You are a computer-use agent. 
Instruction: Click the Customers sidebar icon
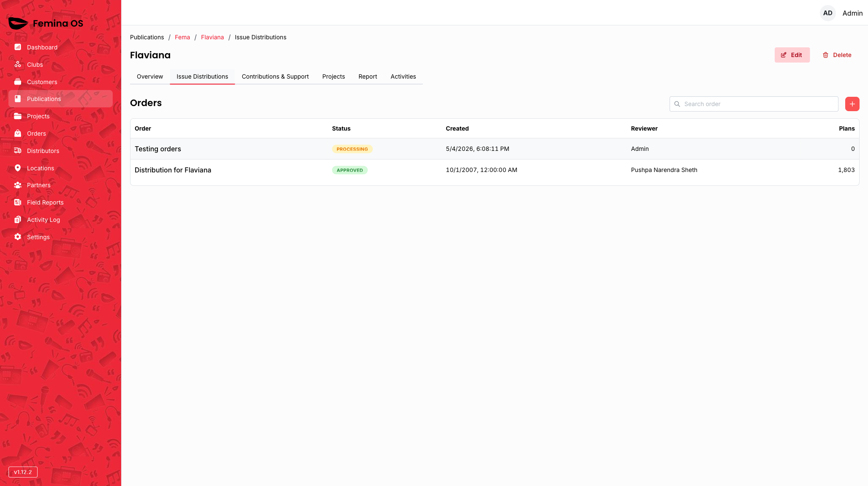pyautogui.click(x=18, y=82)
